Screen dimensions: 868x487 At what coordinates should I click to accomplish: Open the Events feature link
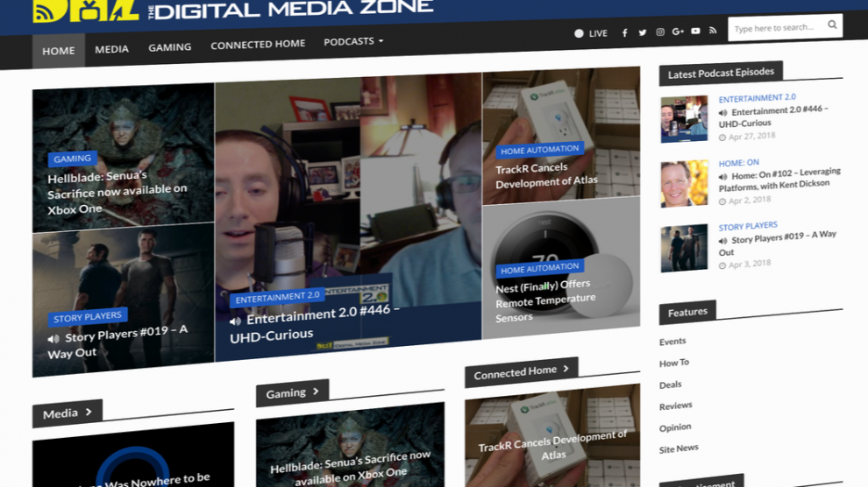click(x=672, y=342)
